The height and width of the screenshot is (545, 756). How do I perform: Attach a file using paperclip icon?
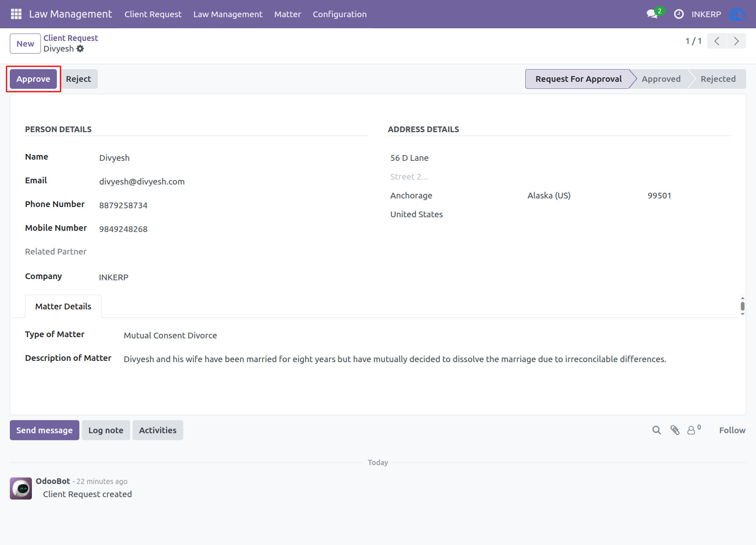point(675,430)
